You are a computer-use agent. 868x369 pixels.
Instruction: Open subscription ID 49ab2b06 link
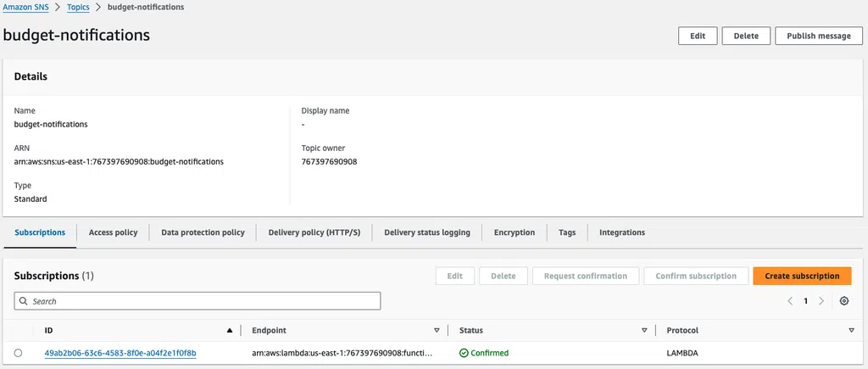point(120,353)
